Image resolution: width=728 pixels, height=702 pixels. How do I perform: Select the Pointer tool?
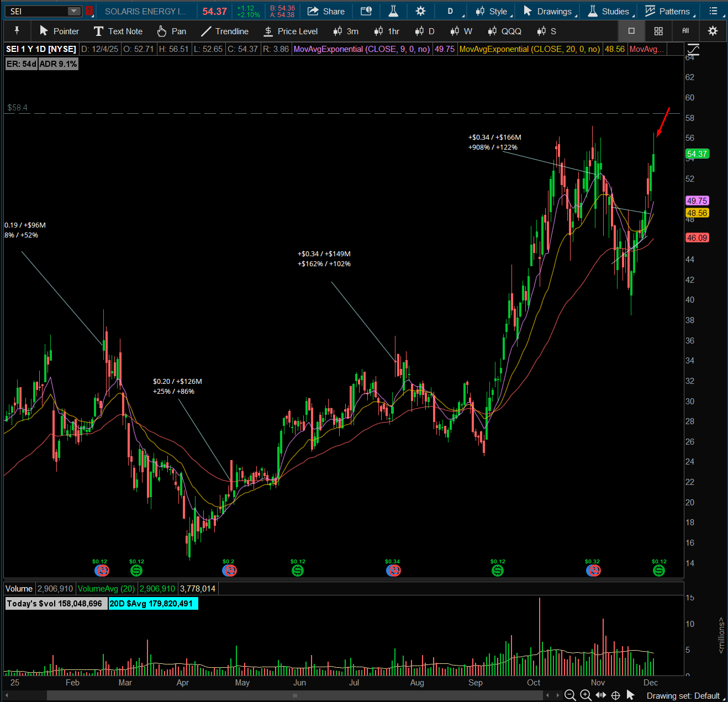tap(59, 31)
